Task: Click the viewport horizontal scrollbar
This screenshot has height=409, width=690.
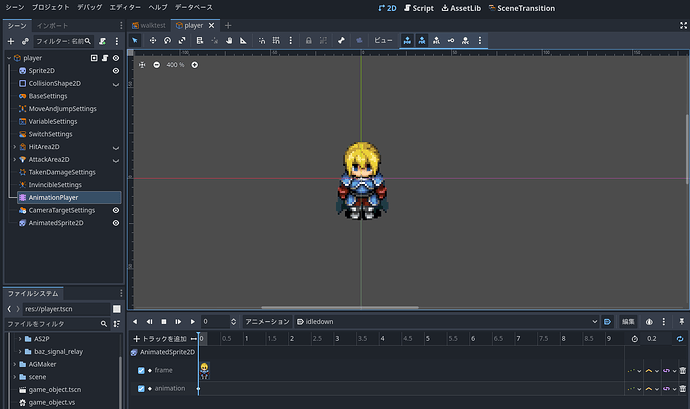Action: coord(340,307)
